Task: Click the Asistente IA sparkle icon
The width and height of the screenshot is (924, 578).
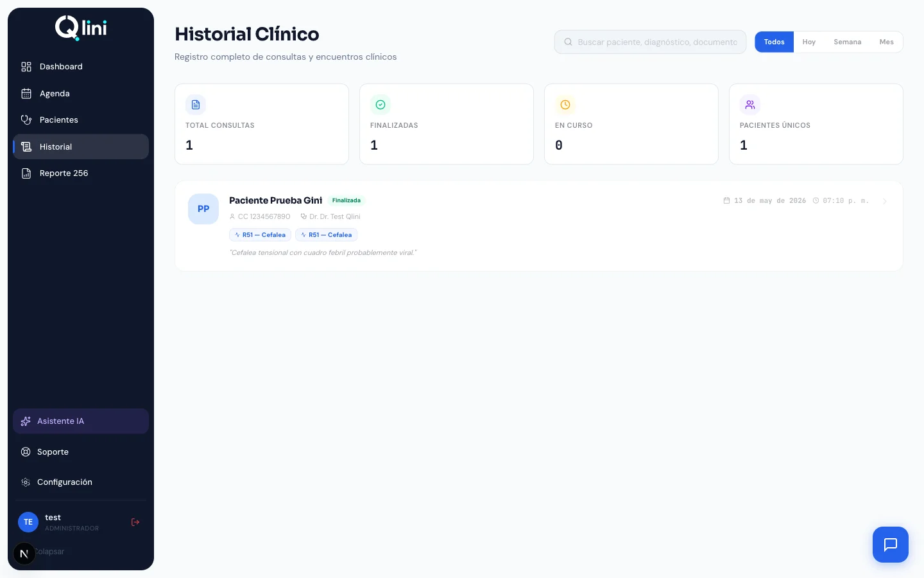Action: coord(26,421)
